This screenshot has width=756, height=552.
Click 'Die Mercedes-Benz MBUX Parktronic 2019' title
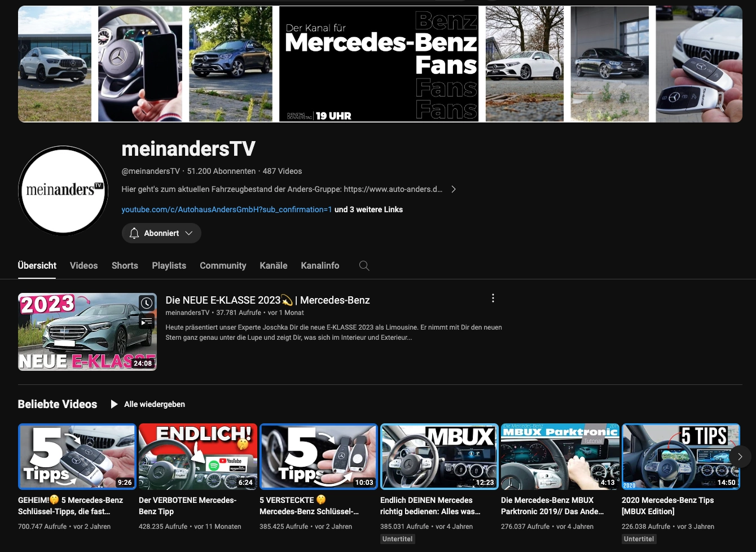coord(552,506)
